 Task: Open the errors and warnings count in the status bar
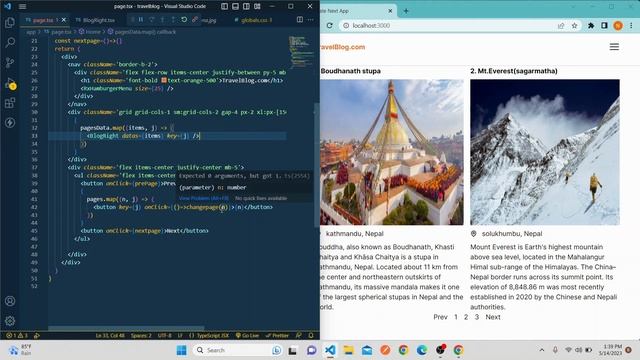coord(17,336)
